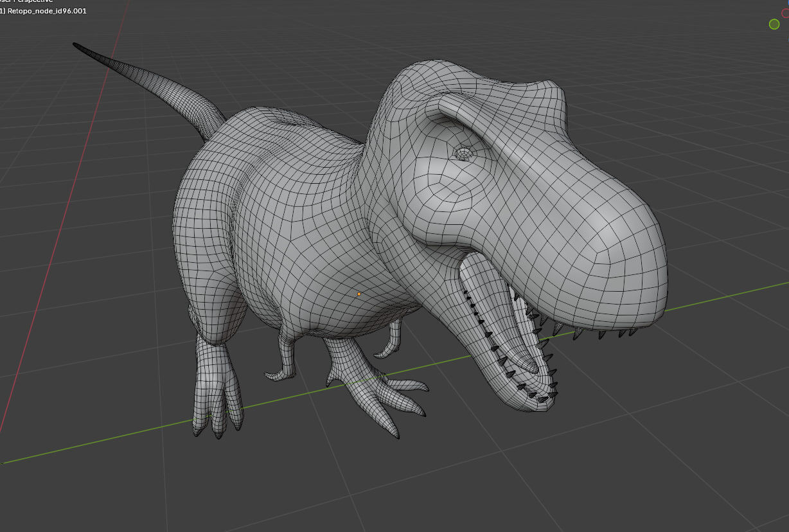Screen dimensions: 789x532
Task: Click the orange object origin dot
Action: tap(359, 294)
